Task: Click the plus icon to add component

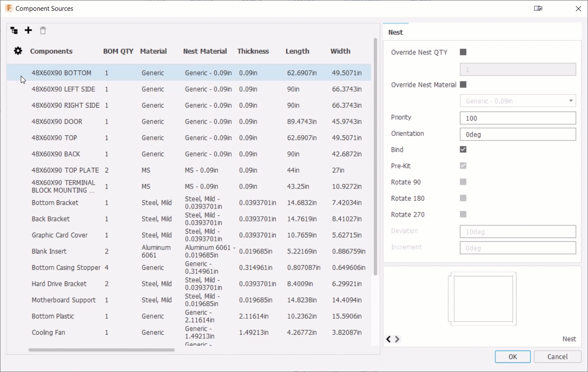Action: click(28, 30)
